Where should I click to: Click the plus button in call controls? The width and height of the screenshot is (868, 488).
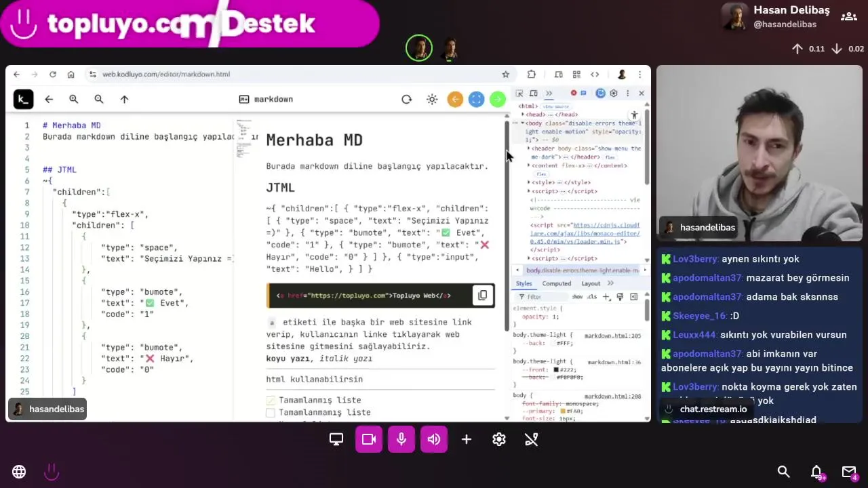tap(467, 439)
